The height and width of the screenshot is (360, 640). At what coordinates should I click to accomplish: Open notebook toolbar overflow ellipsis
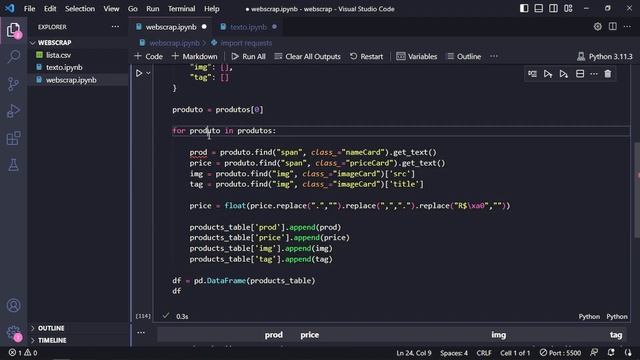494,56
